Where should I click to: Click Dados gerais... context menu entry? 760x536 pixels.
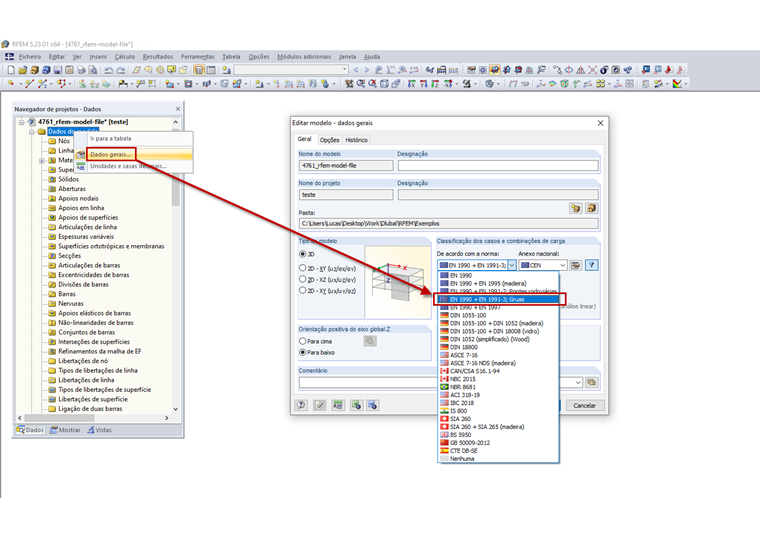pos(110,155)
